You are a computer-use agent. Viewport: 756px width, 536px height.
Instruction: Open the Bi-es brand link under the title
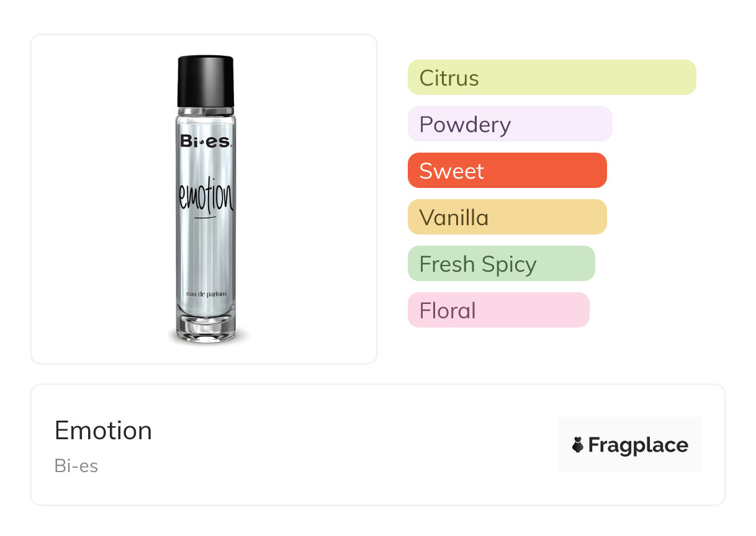76,465
